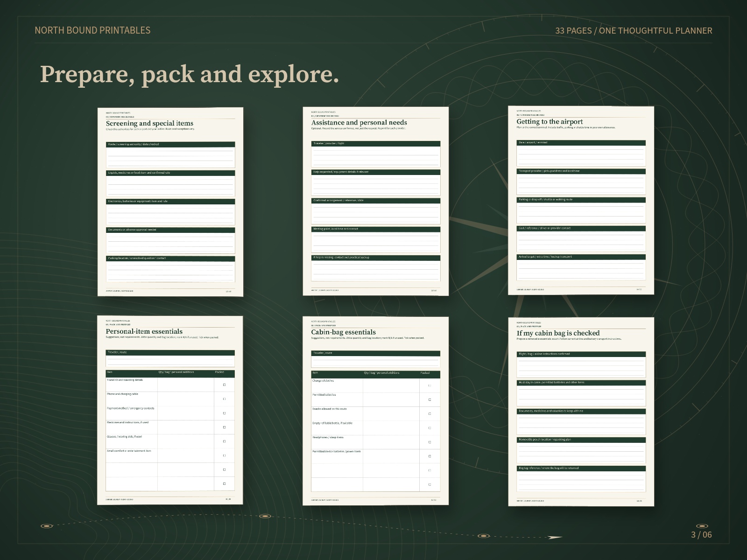The width and height of the screenshot is (747, 560).
Task: Click 'Traveler / provider / flight' section header
Action: [x=376, y=143]
